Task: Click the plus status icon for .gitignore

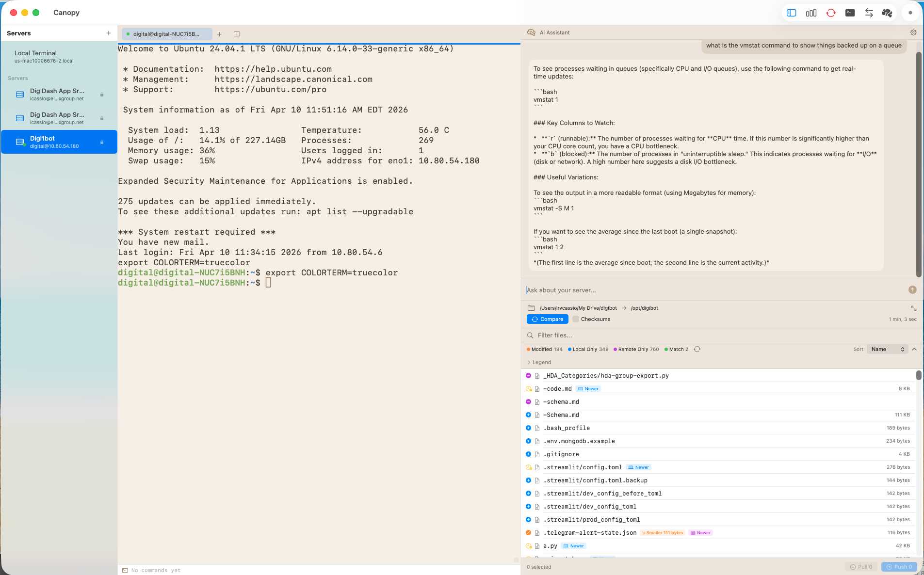Action: pyautogui.click(x=529, y=454)
